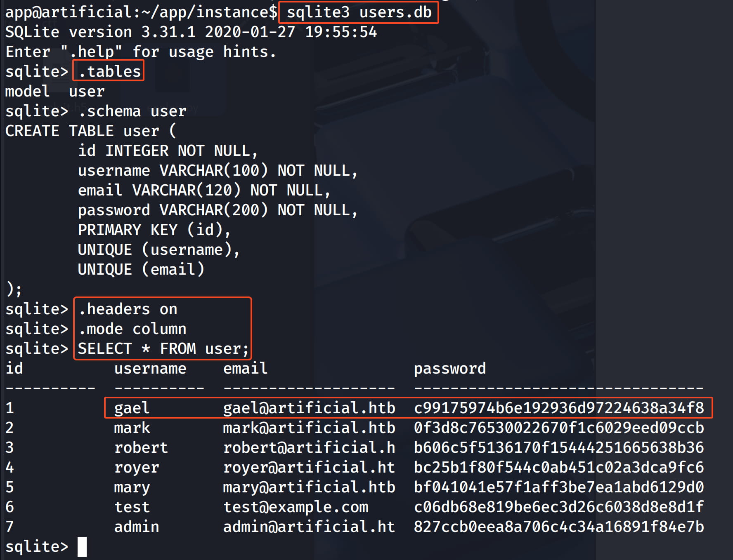
Task: Click the test@example.com email
Action: coord(296,507)
